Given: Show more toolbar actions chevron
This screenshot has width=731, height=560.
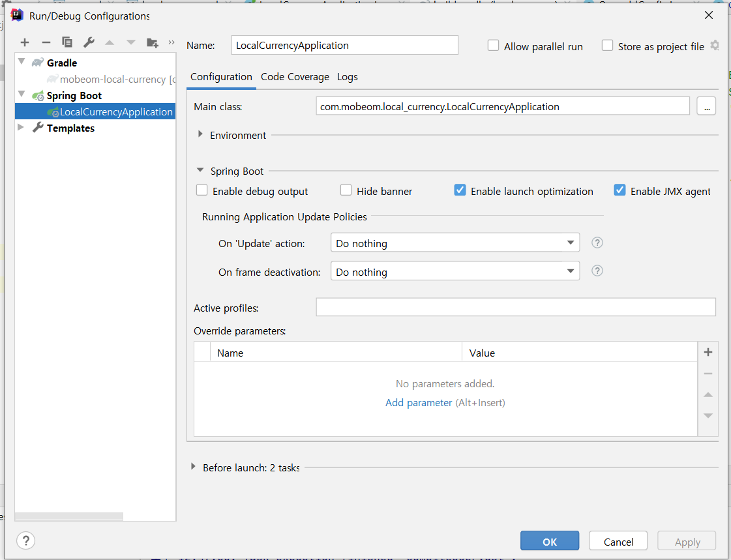Looking at the screenshot, I should tap(171, 42).
